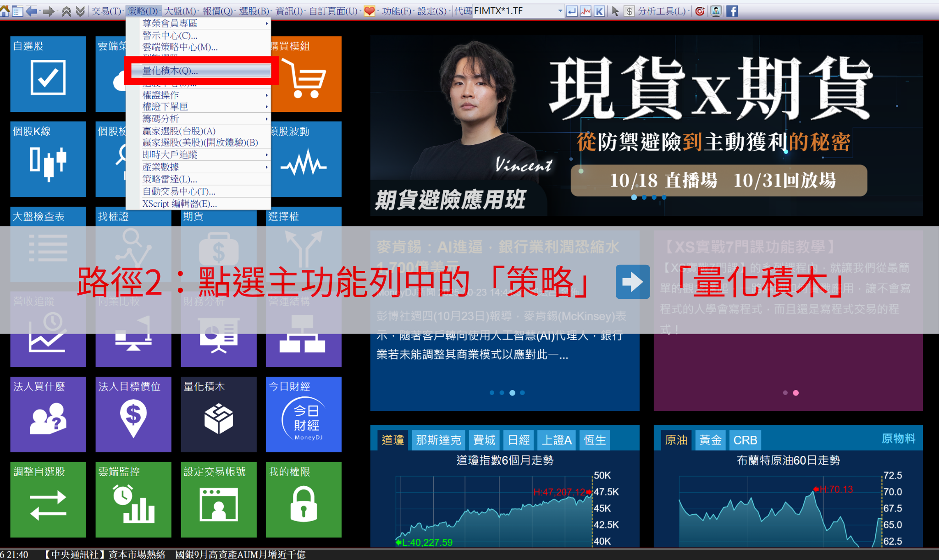
Task: Open the 今日財經 MoneyDJ tile
Action: (x=303, y=414)
